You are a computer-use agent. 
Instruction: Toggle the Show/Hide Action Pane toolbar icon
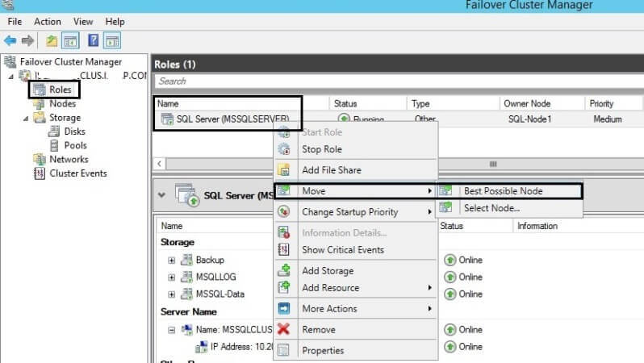click(x=112, y=40)
